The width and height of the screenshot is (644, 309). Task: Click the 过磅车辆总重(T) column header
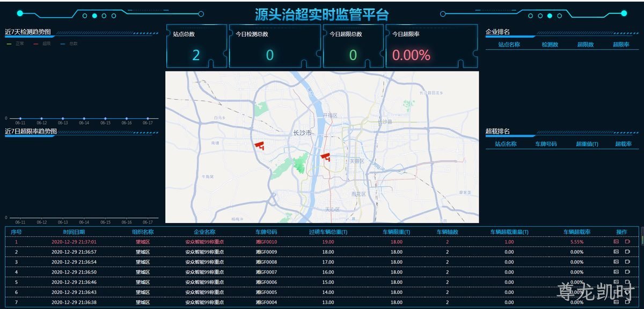[x=328, y=232]
